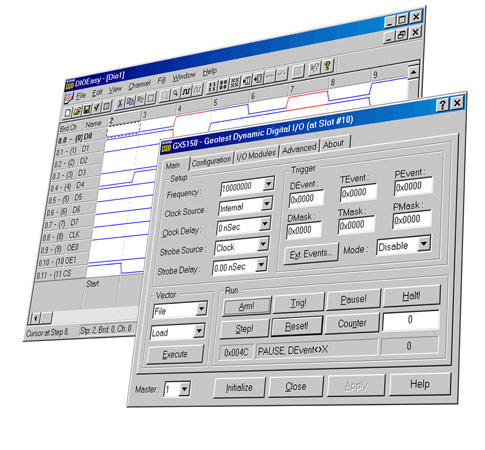
Task: Open the I/O Modules tab
Action: coord(256,154)
